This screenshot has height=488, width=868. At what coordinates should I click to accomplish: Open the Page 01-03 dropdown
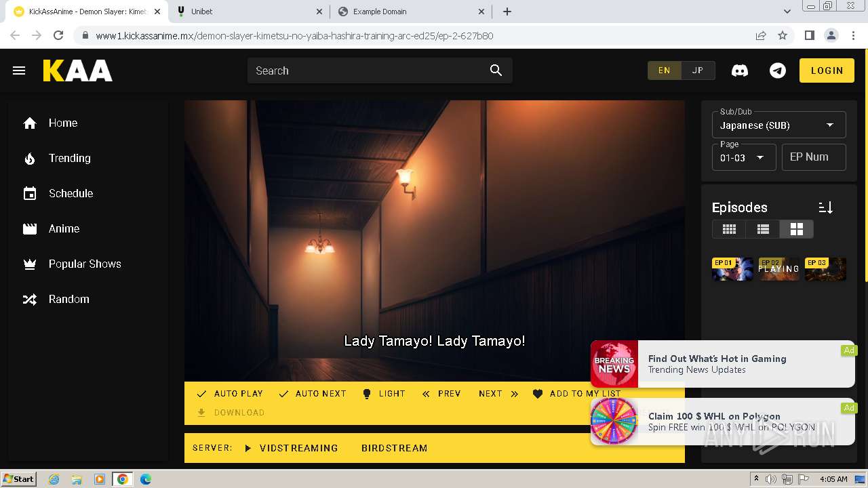coord(744,157)
